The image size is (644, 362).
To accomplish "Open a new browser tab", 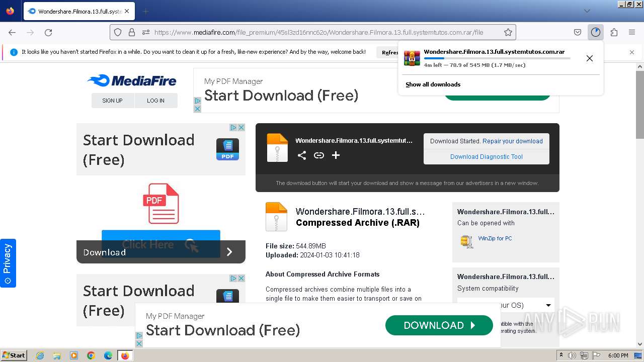I will (x=145, y=11).
